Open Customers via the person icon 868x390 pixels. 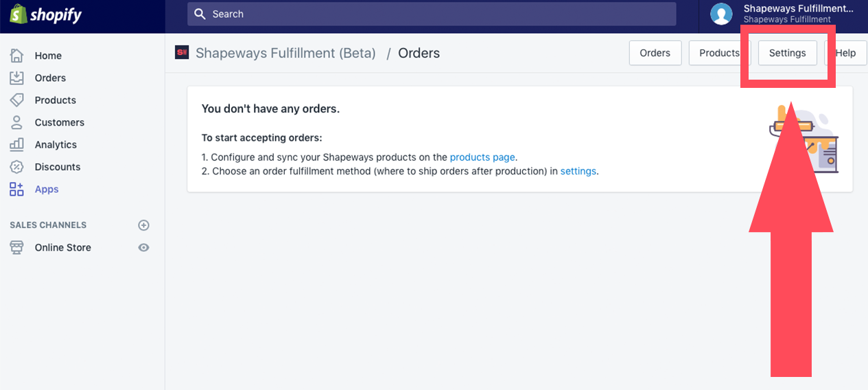(16, 122)
